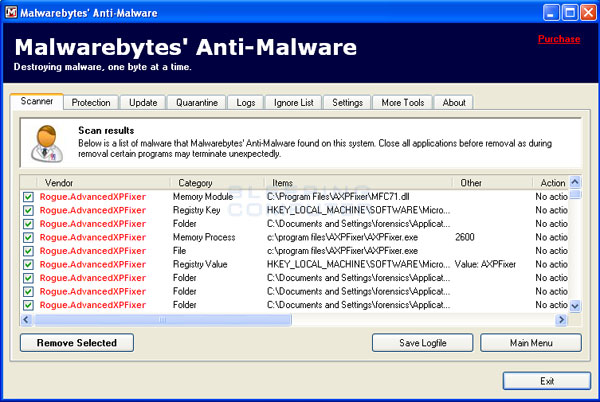Click the Value: AXPFixer cell
The height and width of the screenshot is (402, 600).
(x=485, y=265)
